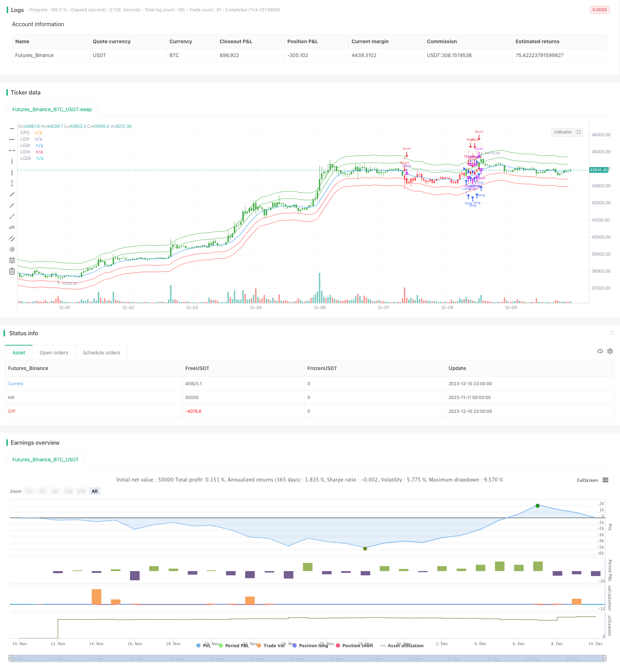Switch to the Open orders tab
Screen dimensions: 620x672
coord(54,353)
